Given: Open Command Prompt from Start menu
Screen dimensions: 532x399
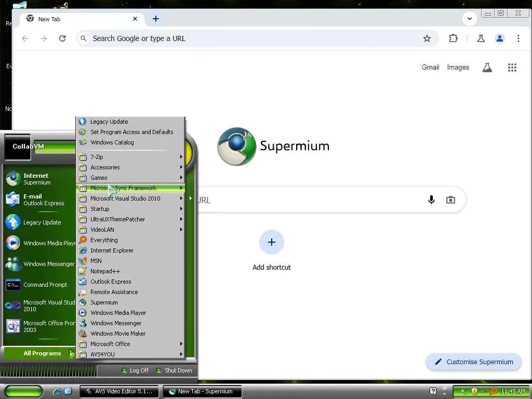Looking at the screenshot, I should (39, 285).
